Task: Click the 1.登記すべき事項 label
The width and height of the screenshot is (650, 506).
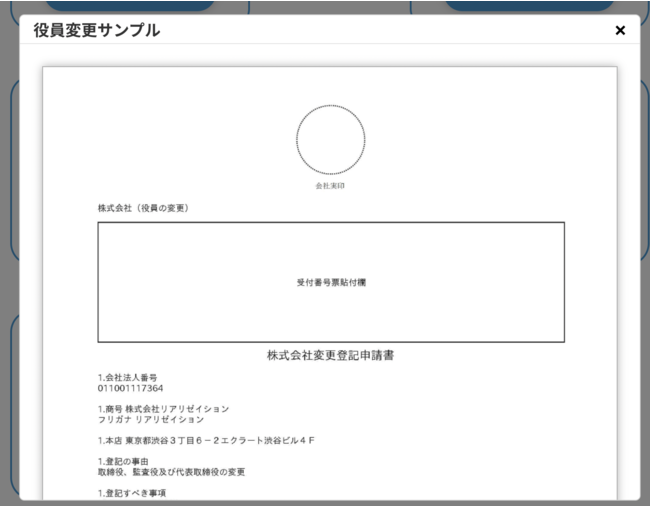Action: [x=132, y=493]
